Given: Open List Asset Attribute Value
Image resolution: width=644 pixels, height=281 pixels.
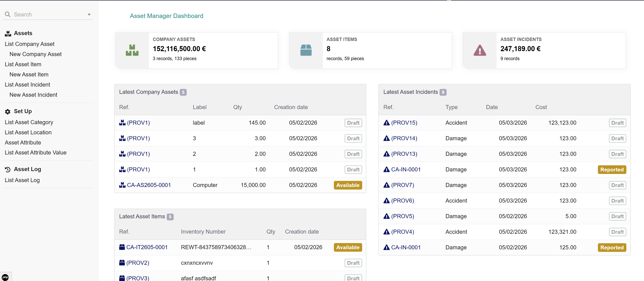Looking at the screenshot, I should tap(36, 153).
